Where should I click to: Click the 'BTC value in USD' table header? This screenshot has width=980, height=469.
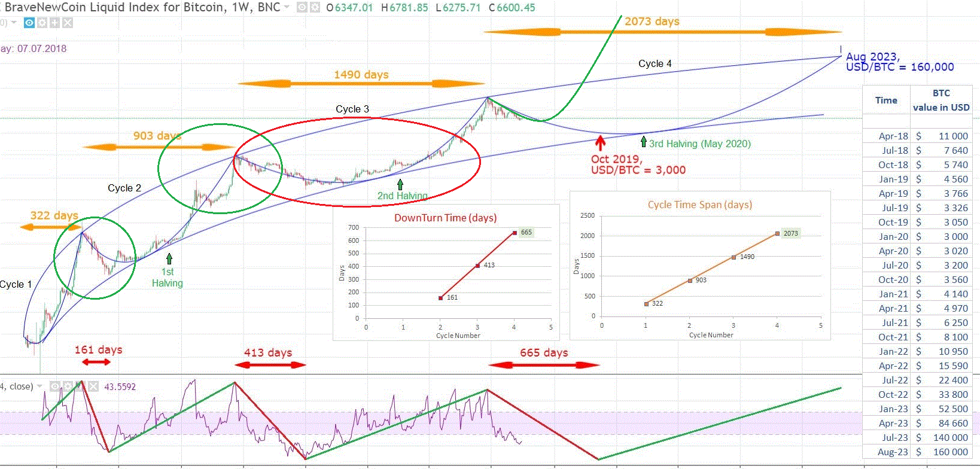pos(941,100)
